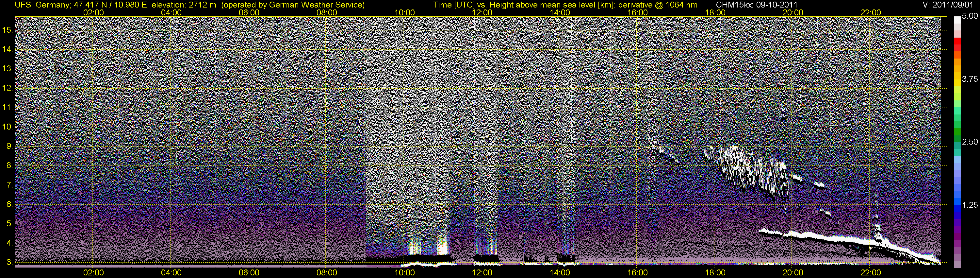Click the 20:00 label on top time axis
This screenshot has height=278, width=980.
pyautogui.click(x=793, y=12)
